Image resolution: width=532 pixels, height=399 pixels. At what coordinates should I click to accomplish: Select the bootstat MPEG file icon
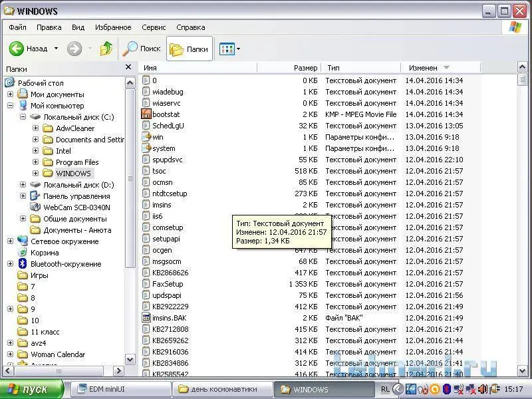[x=147, y=114]
